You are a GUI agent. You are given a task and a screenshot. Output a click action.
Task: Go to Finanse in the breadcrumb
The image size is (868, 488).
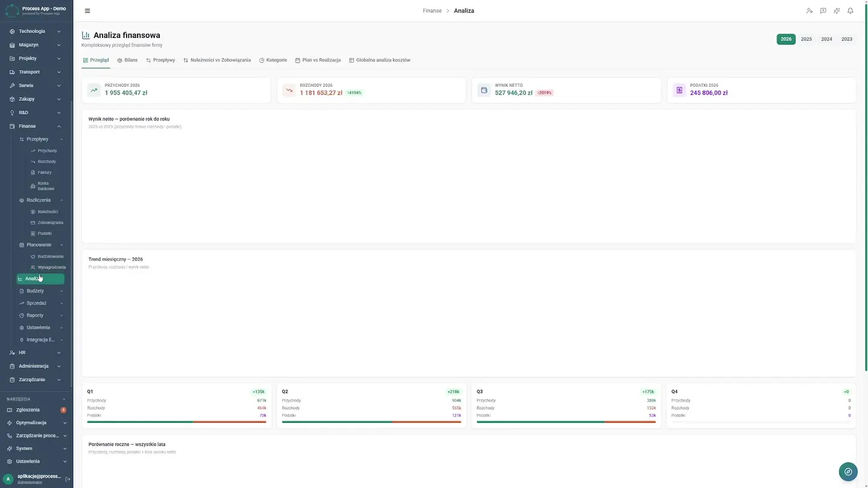[x=432, y=11]
